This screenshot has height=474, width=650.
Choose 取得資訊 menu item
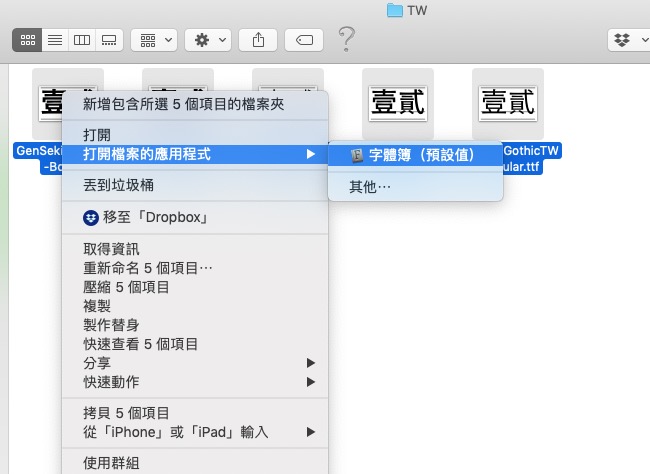[x=195, y=249]
